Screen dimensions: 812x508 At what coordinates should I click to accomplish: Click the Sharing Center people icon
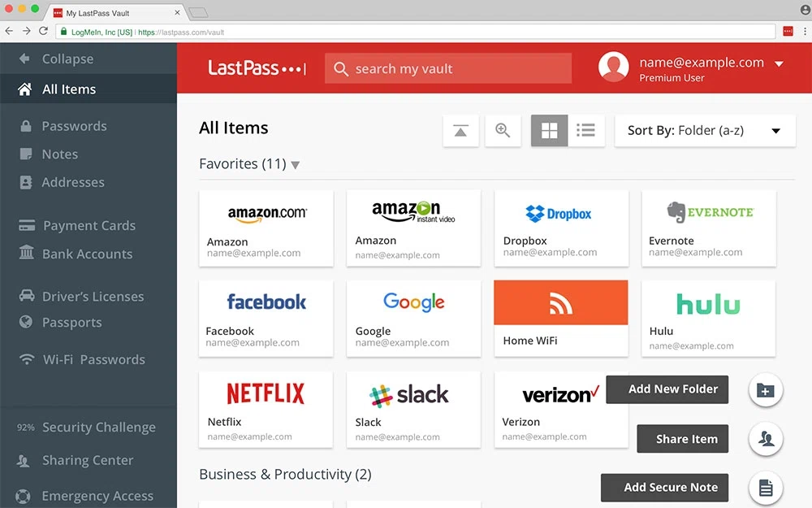click(23, 460)
